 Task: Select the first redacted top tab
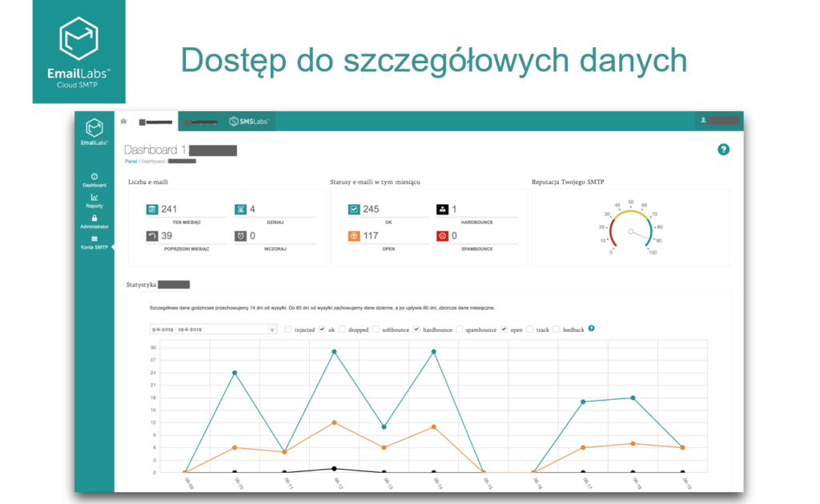[x=156, y=122]
